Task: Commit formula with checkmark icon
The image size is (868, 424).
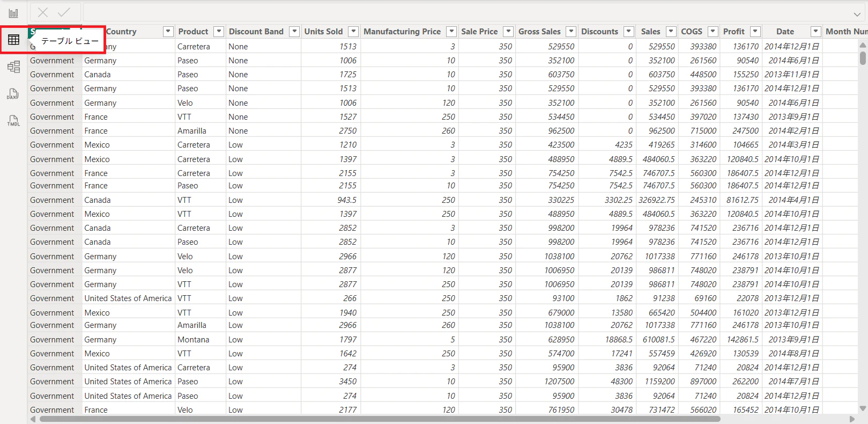Action: coord(64,12)
